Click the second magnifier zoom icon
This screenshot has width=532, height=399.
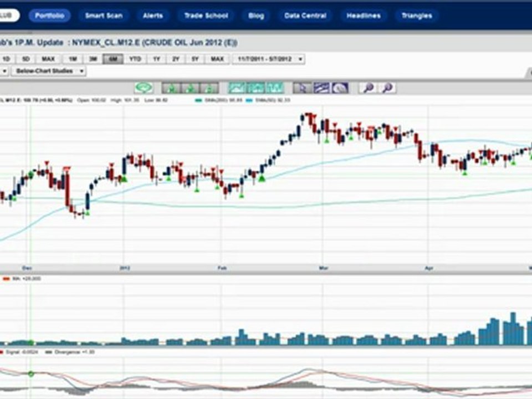coord(387,88)
